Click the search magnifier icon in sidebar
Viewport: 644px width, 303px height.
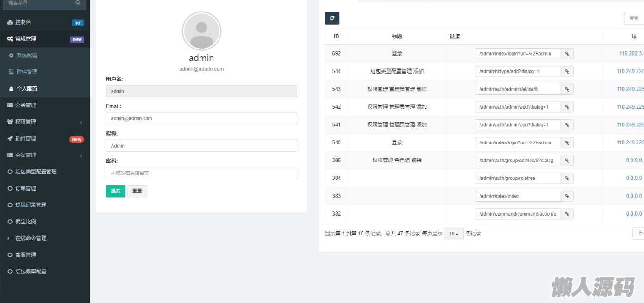coord(78,3)
